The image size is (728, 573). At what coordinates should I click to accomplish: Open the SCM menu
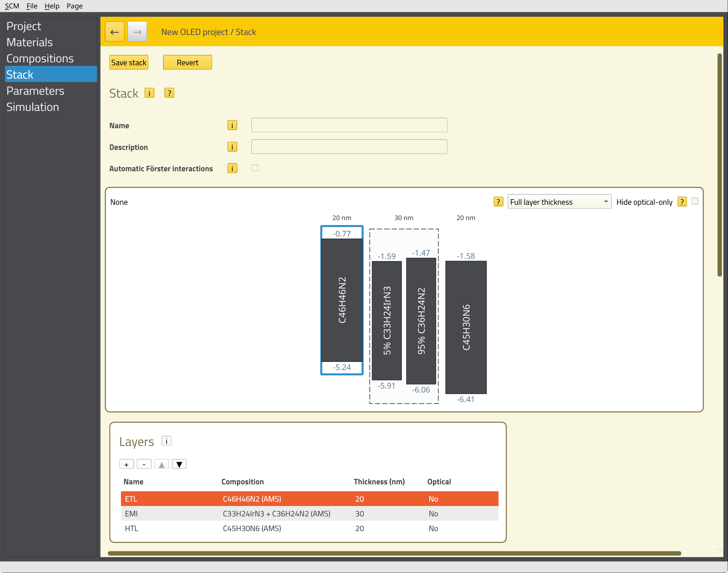pyautogui.click(x=12, y=6)
